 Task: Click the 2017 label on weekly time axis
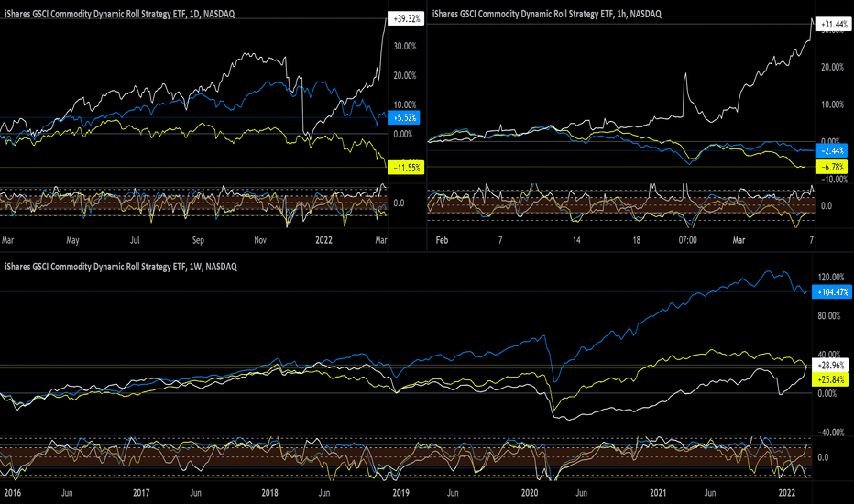tap(141, 493)
